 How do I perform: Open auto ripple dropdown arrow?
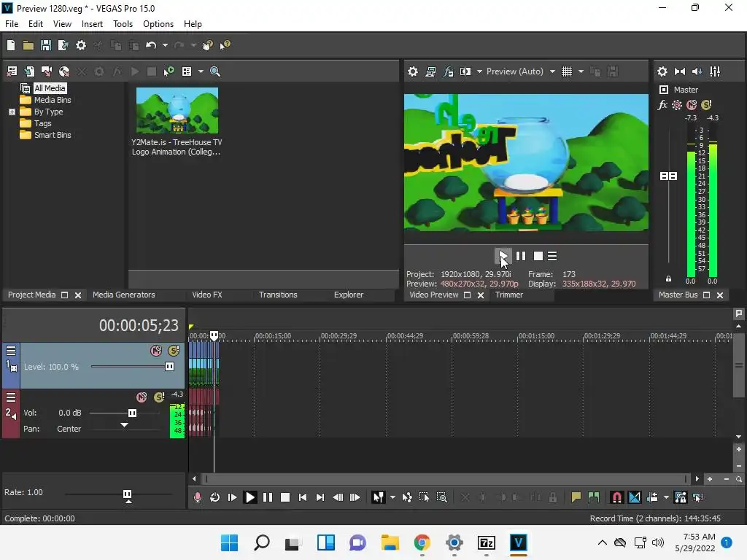tap(666, 497)
